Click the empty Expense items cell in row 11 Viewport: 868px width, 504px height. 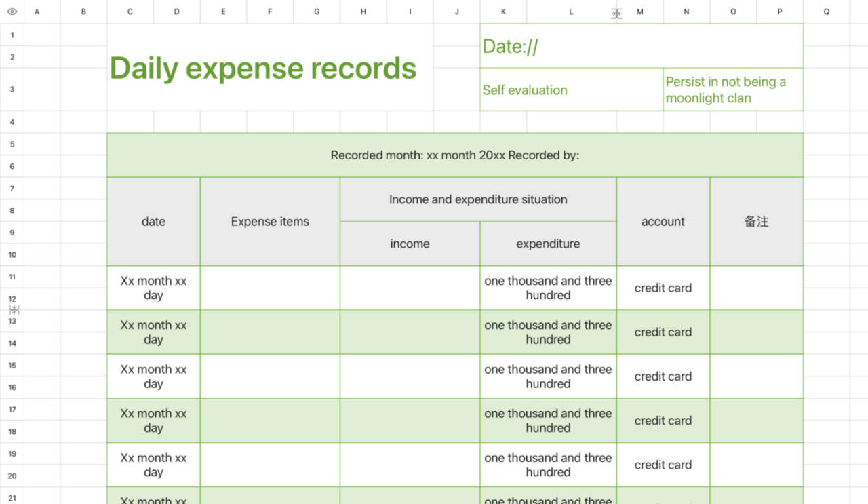point(270,288)
